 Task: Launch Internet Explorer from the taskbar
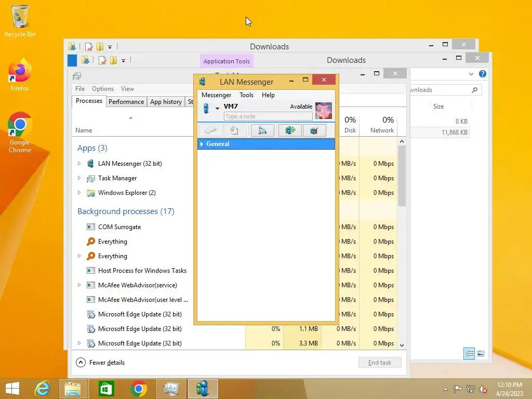point(42,389)
